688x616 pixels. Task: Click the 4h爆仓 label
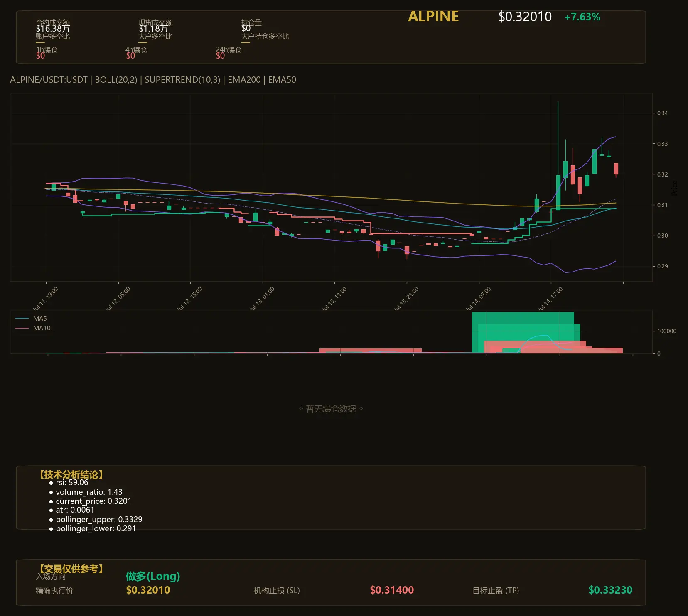point(137,50)
